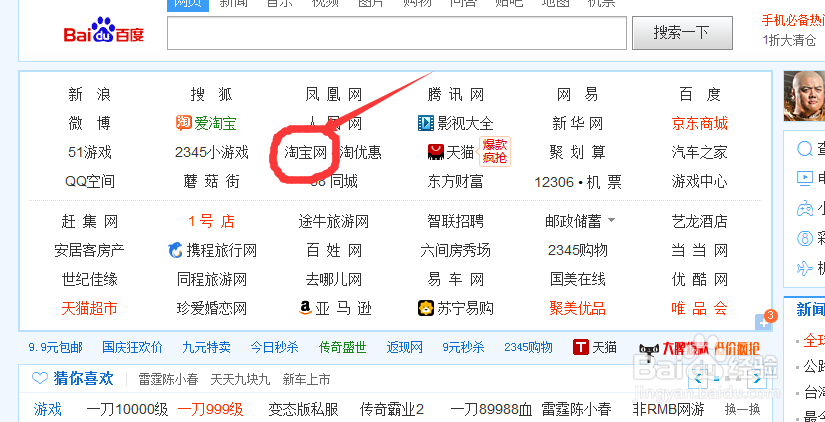
Task: Open the 唯品会 link
Action: [x=700, y=308]
